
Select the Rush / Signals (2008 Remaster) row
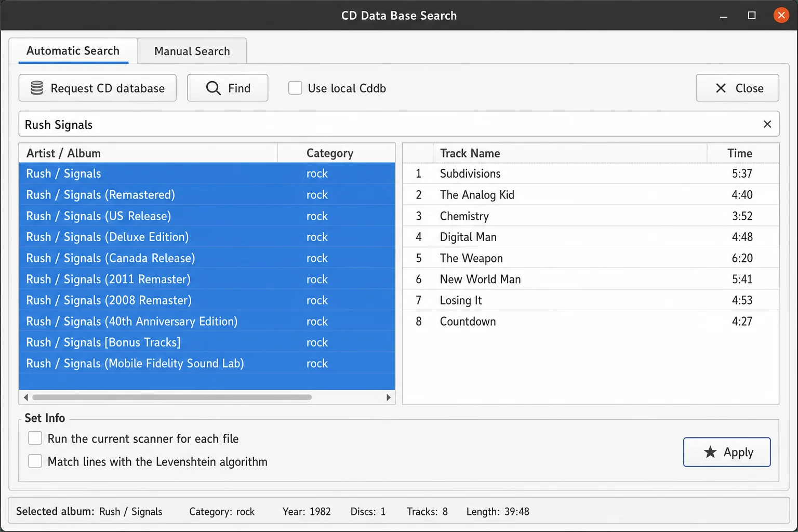pos(207,300)
